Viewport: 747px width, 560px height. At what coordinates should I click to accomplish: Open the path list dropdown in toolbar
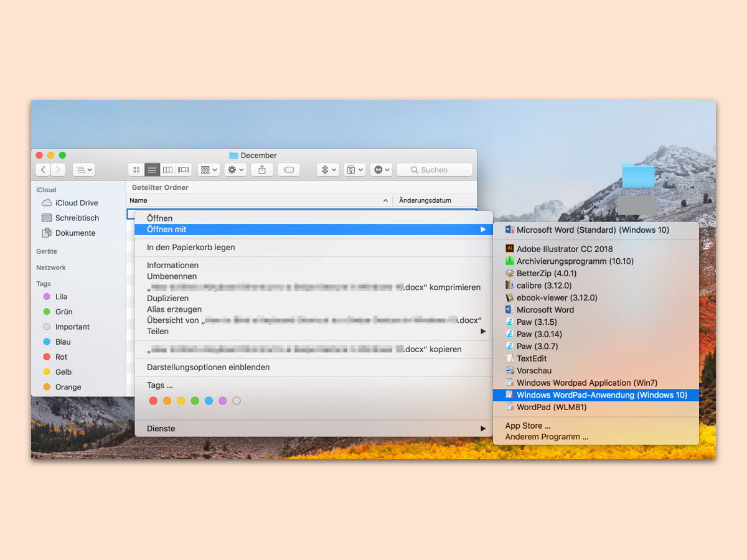(x=83, y=170)
